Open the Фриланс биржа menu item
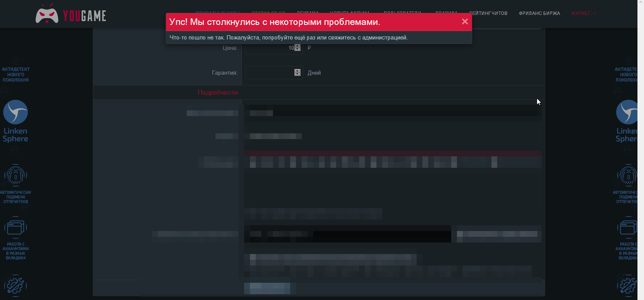The width and height of the screenshot is (644, 300). (539, 13)
